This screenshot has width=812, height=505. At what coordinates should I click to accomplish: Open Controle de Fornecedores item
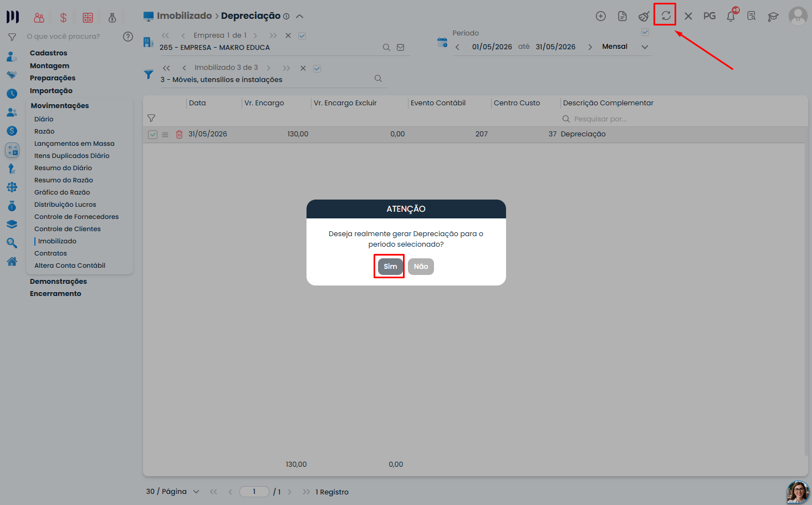(x=76, y=217)
